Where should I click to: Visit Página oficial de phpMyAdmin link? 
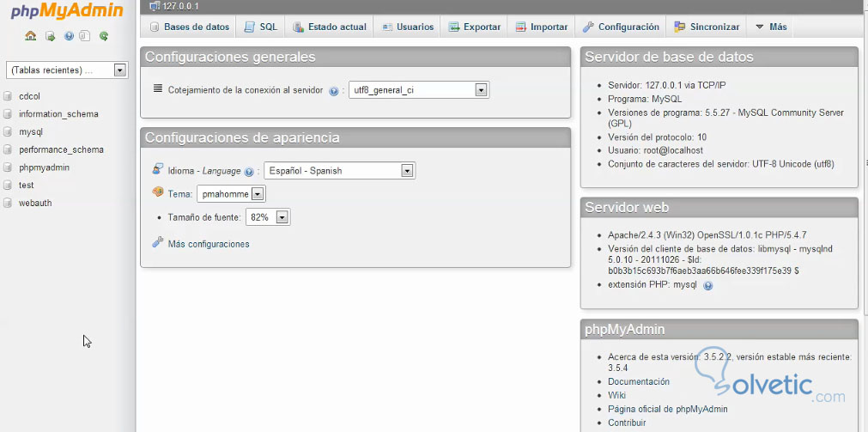(668, 410)
